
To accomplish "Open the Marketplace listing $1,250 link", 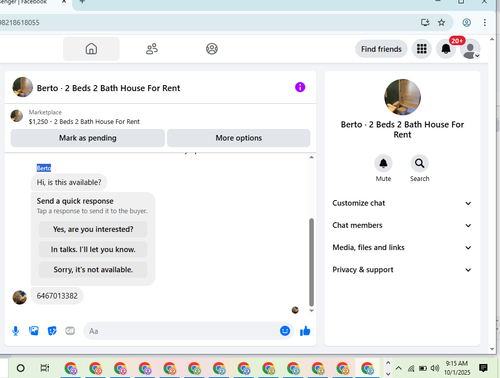I will 84,122.
